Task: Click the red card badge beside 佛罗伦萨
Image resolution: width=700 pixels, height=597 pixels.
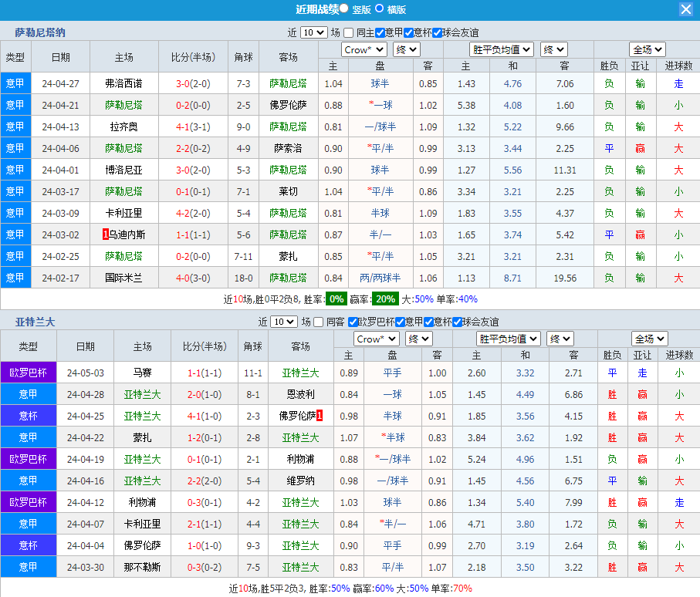Action: pyautogui.click(x=320, y=416)
